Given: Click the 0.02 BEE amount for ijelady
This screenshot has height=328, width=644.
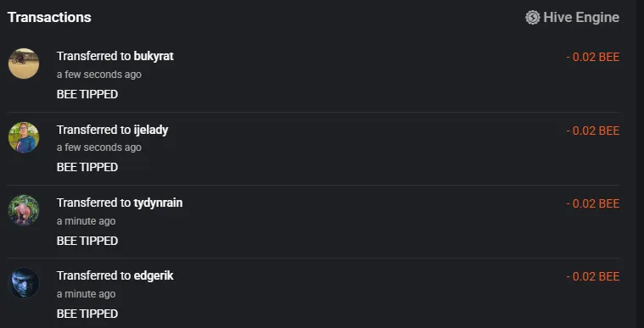Looking at the screenshot, I should [x=593, y=131].
